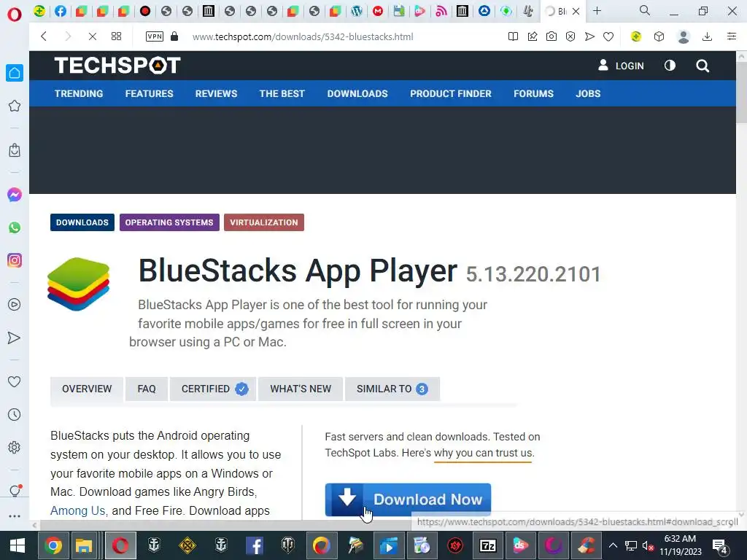Stop page loading with the X button
Screen dimensions: 747x560
coord(93,36)
